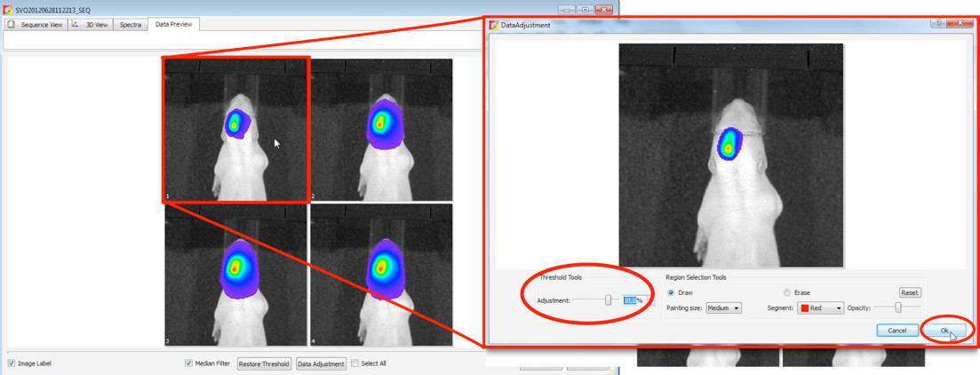The image size is (980, 375).
Task: Click the DataAdjustment help question-mark button
Action: (x=938, y=23)
